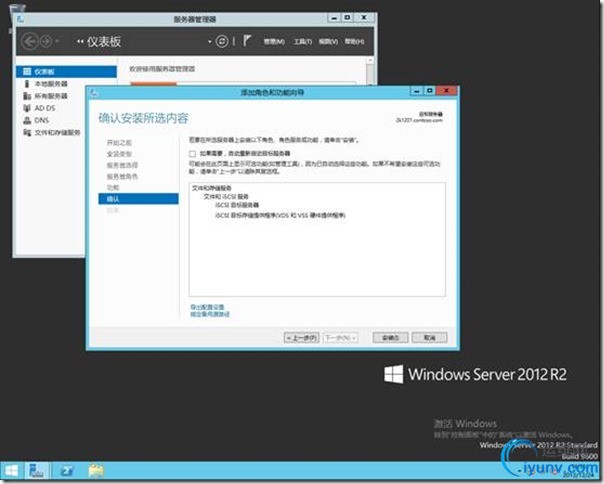Click the 下一步(N) next button
This screenshot has width=604, height=484.
(341, 338)
